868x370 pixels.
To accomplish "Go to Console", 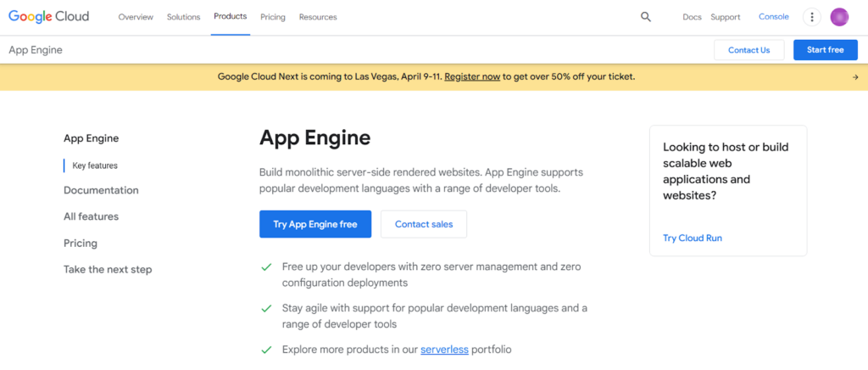I will [x=773, y=17].
